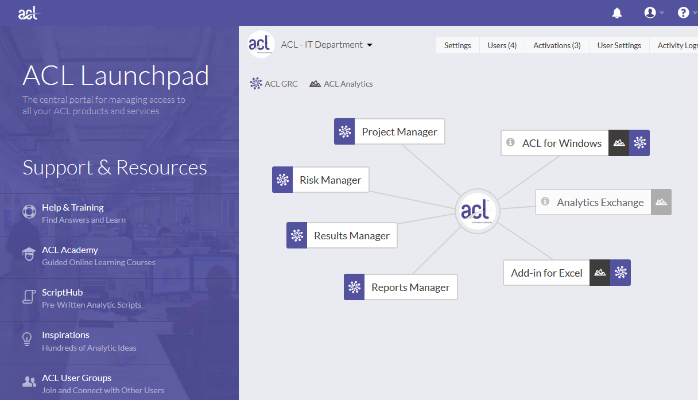Click the Results Manager GRC icon
This screenshot has height=400, width=698.
point(296,235)
